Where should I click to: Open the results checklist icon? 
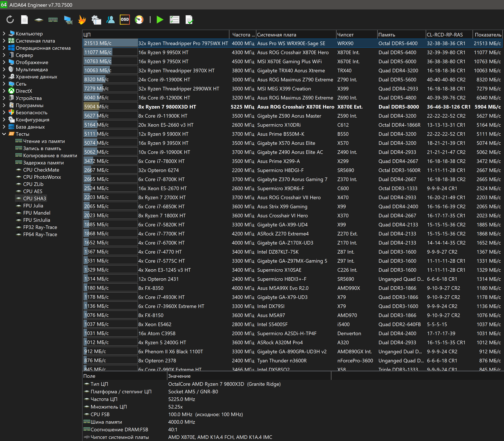174,20
